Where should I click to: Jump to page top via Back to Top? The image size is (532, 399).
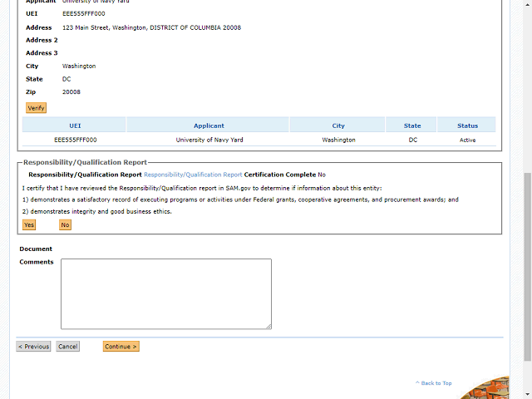point(434,383)
